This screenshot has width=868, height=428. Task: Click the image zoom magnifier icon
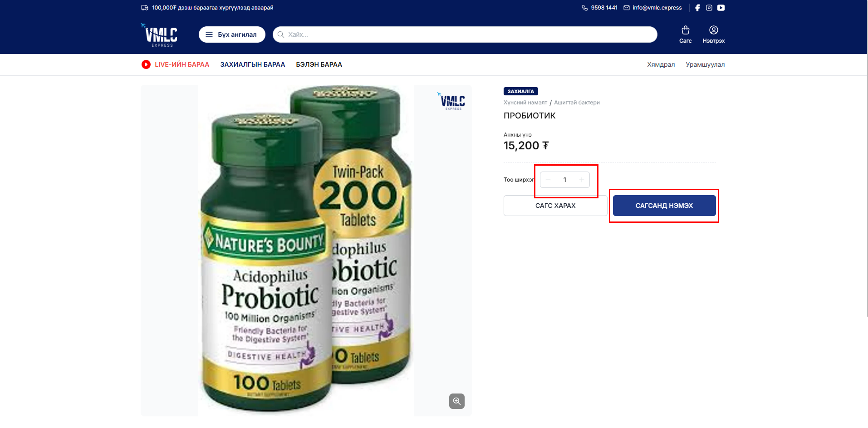(457, 401)
